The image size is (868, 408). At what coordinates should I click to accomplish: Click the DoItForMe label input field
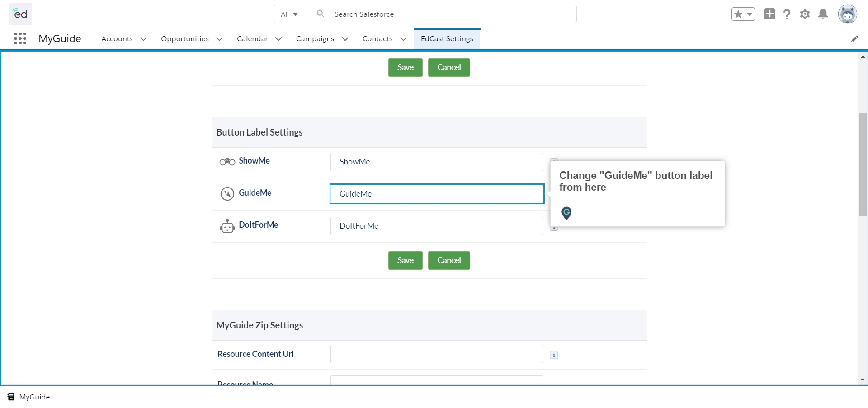pos(437,226)
